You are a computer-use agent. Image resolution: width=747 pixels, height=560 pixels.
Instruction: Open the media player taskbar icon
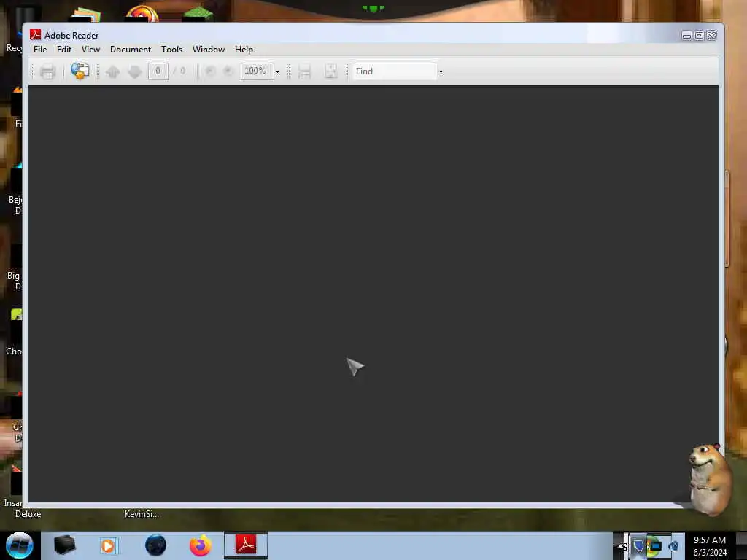coord(108,545)
